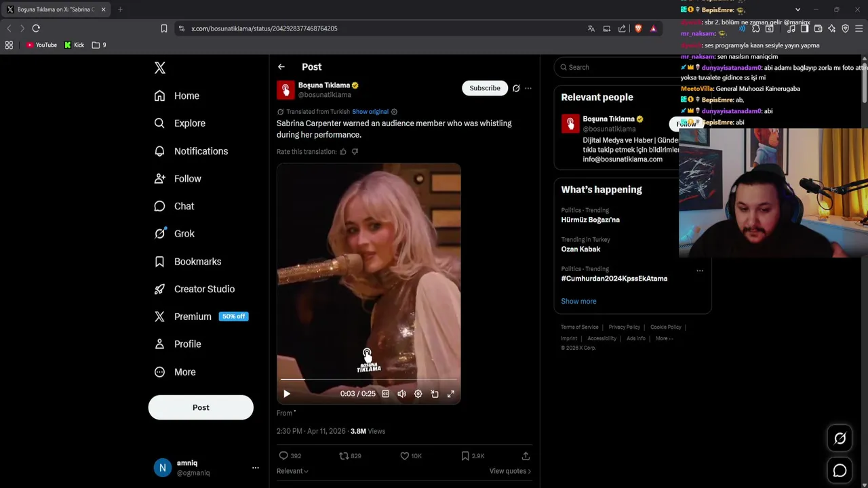
Task: Open Notifications in the sidebar
Action: (191, 151)
